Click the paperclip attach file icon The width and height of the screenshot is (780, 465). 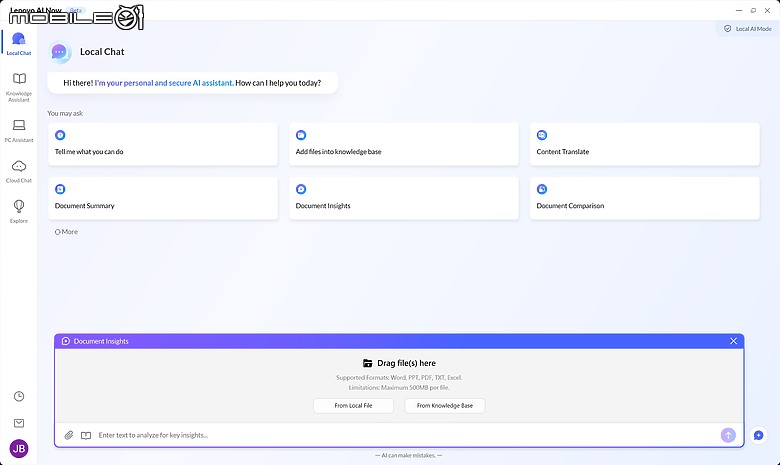coord(69,435)
